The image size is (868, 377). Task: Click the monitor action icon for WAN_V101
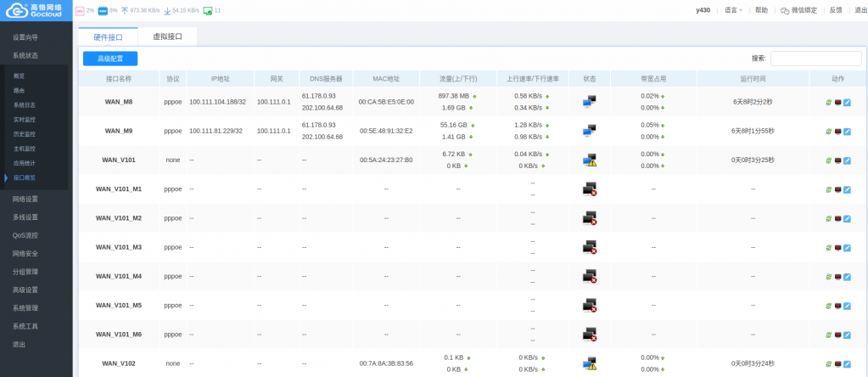click(838, 160)
